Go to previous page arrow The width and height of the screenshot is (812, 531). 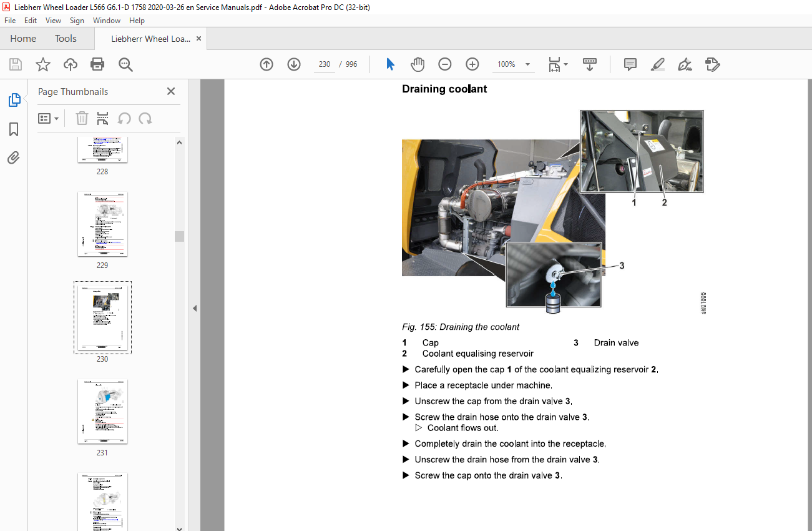[267, 64]
